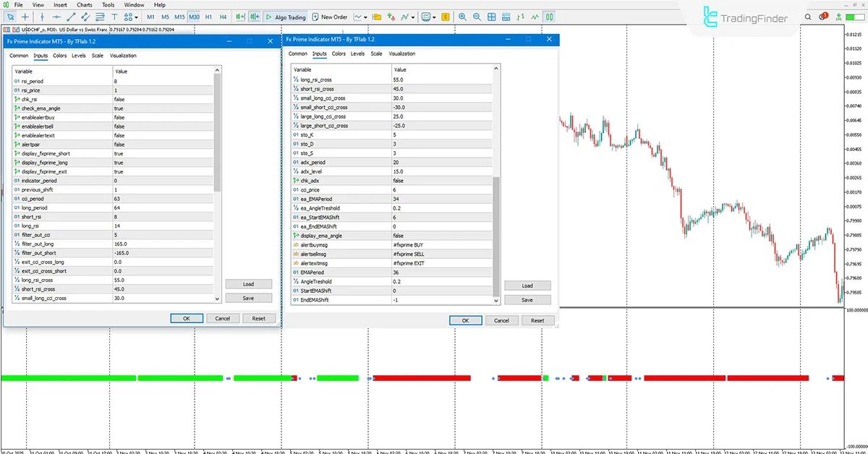Zoom out of the chart
This screenshot has width=868, height=454.
coord(477,16)
